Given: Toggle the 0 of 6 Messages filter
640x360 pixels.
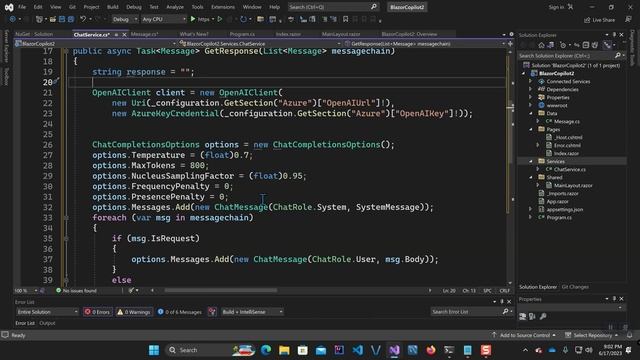Looking at the screenshot, I should click(x=180, y=312).
